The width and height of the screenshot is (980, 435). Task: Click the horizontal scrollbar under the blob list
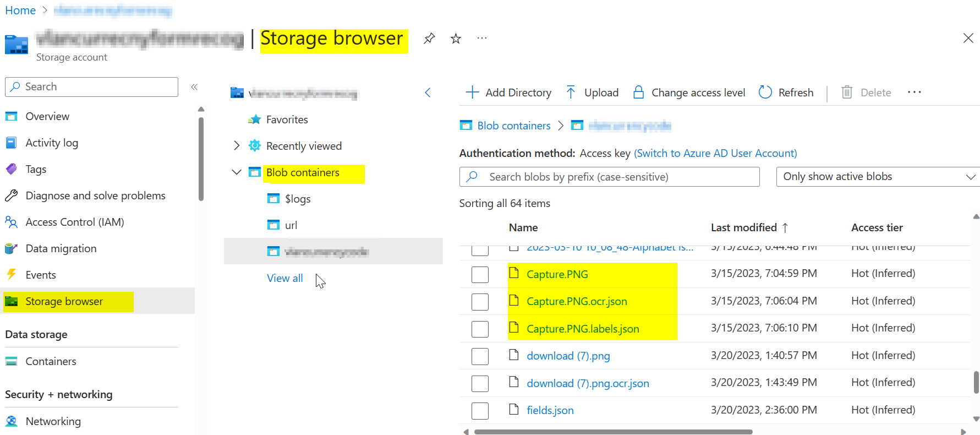coord(613,432)
